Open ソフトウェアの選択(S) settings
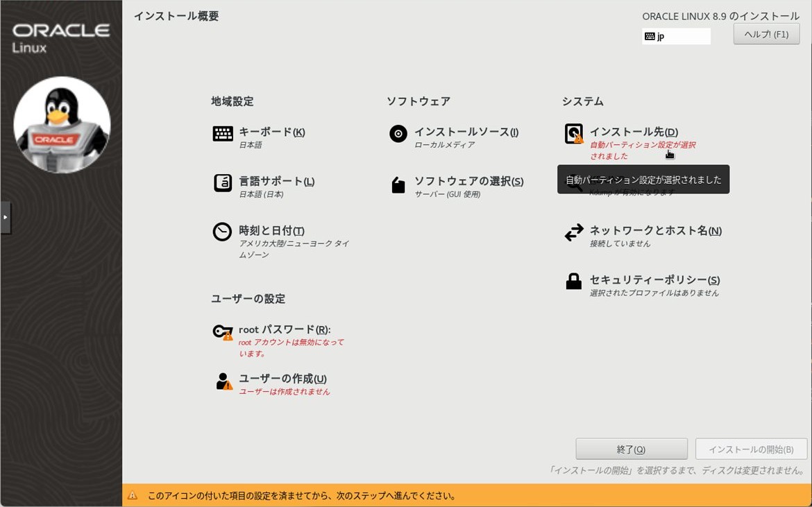Image resolution: width=812 pixels, height=507 pixels. [468, 181]
